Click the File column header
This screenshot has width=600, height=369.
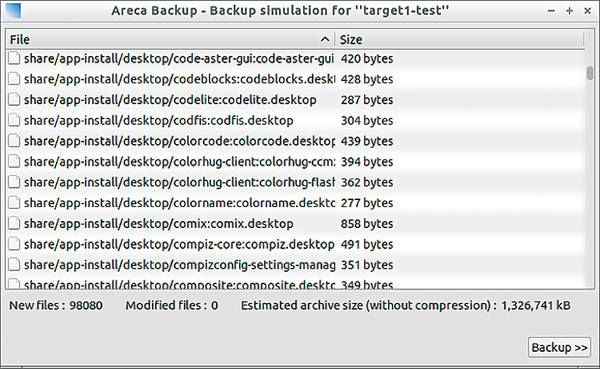(x=171, y=39)
